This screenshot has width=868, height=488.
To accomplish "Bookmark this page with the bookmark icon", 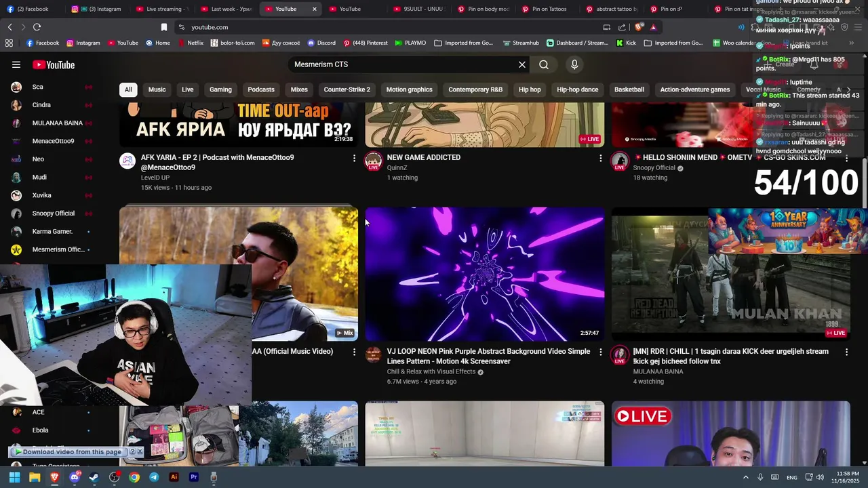I will (164, 27).
